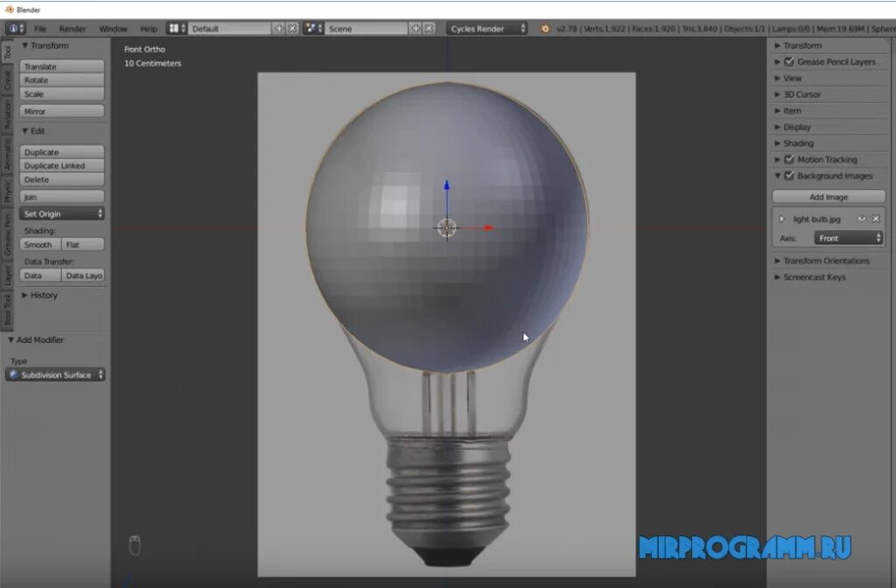Click the Scale button
This screenshot has width=896, height=588.
[62, 94]
